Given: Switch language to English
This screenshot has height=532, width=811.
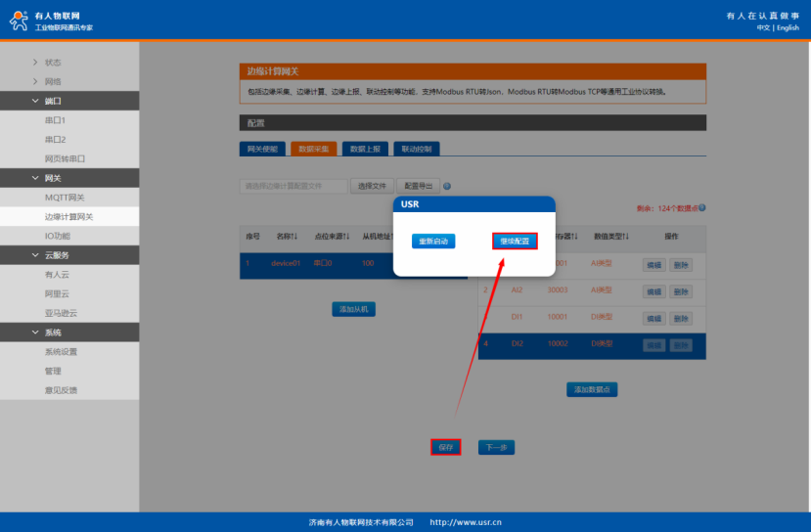Looking at the screenshot, I should (x=788, y=27).
